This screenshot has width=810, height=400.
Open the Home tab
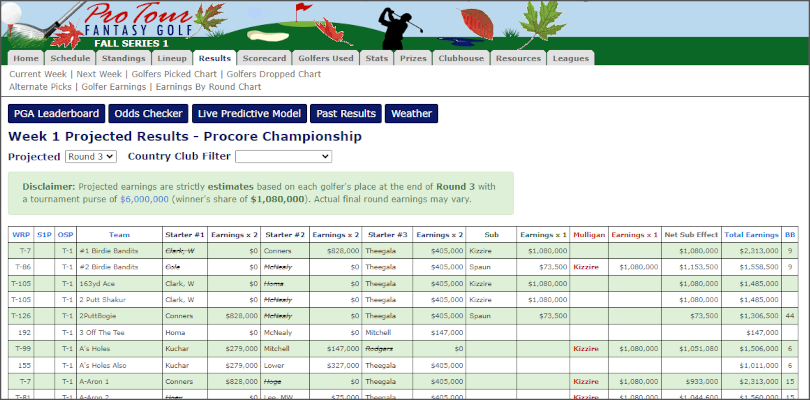click(26, 58)
